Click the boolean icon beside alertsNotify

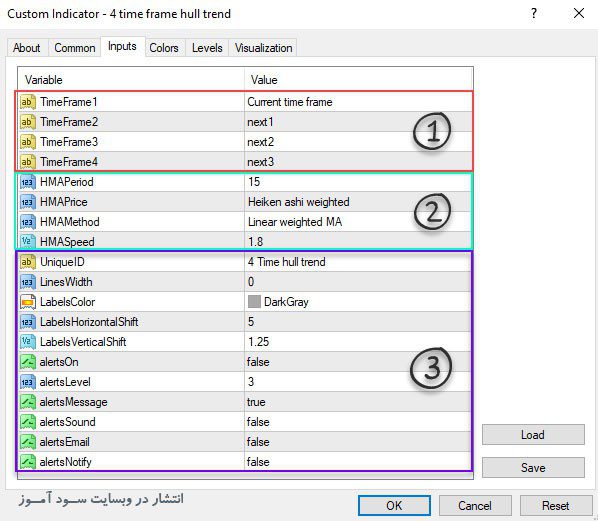[x=28, y=462]
